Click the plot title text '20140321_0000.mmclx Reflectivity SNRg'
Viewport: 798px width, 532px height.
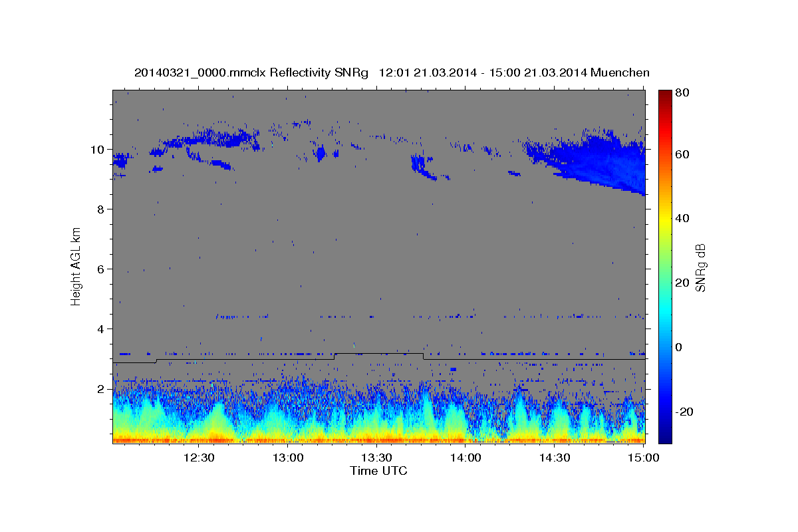point(251,72)
